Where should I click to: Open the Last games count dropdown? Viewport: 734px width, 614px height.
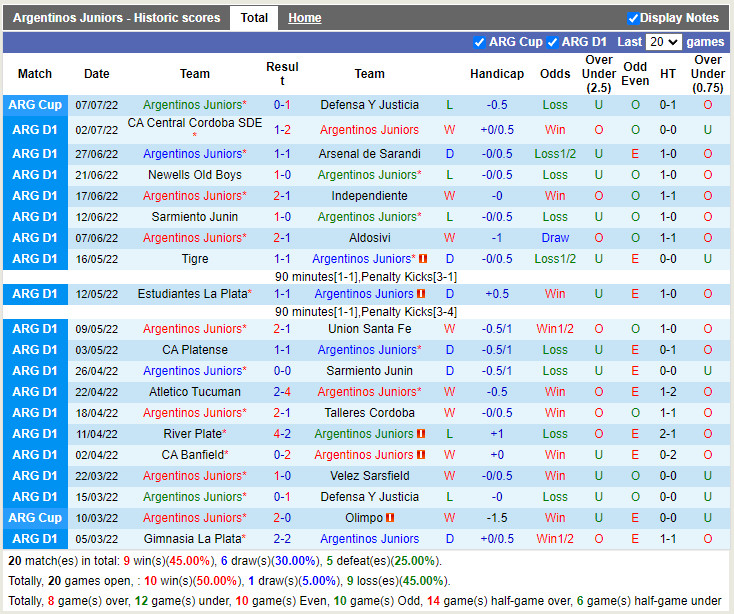663,42
